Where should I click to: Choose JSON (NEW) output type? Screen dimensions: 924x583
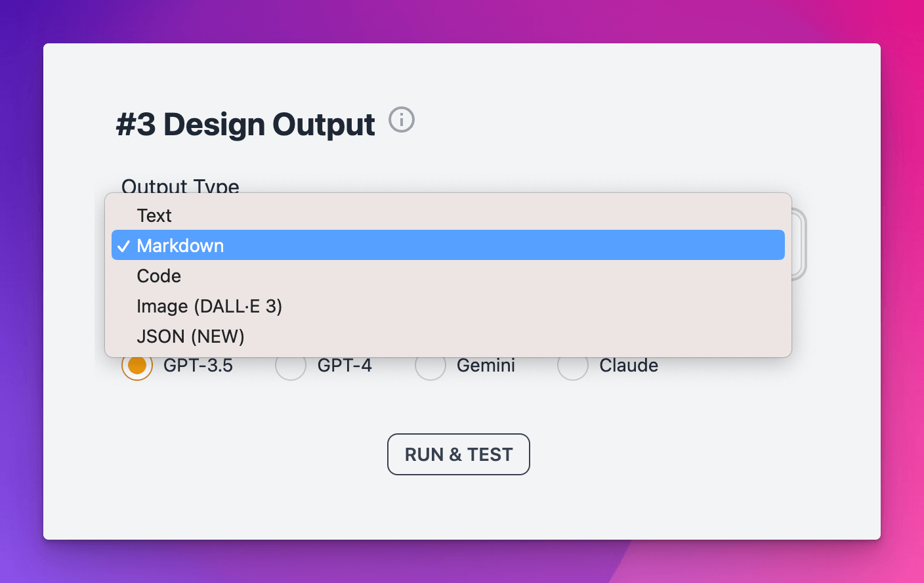coord(448,336)
